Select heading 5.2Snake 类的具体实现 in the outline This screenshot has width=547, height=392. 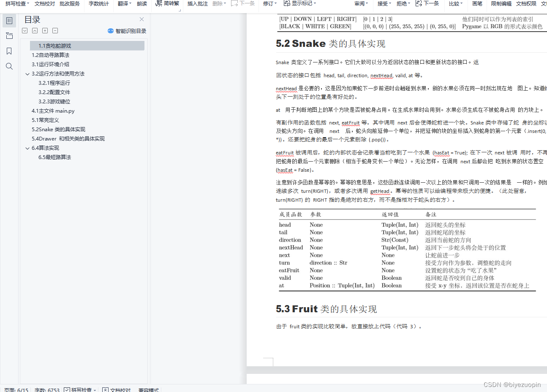click(58, 129)
